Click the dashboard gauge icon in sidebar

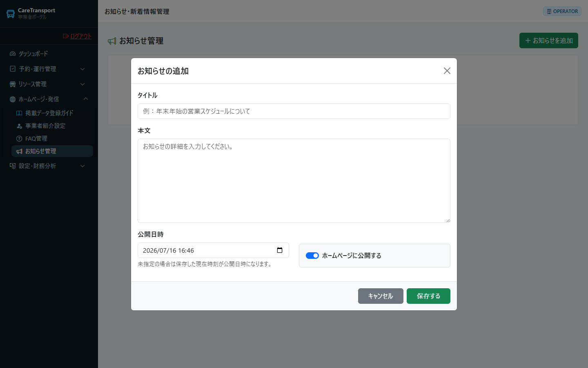pyautogui.click(x=13, y=54)
